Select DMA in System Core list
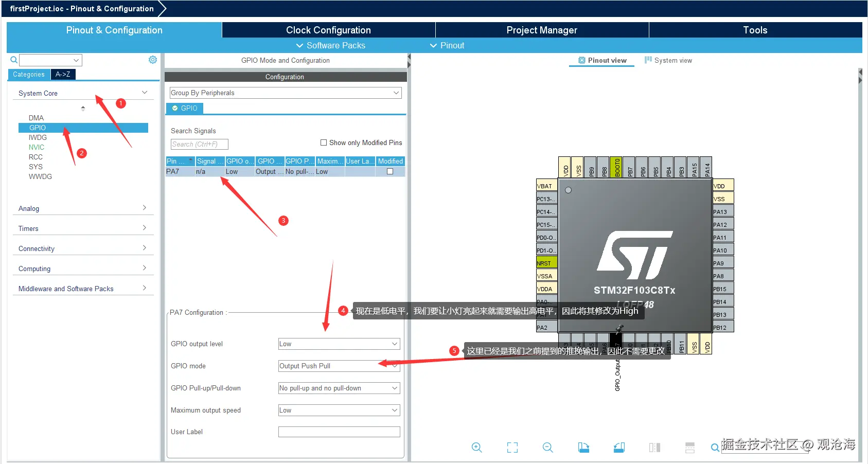 pos(36,118)
